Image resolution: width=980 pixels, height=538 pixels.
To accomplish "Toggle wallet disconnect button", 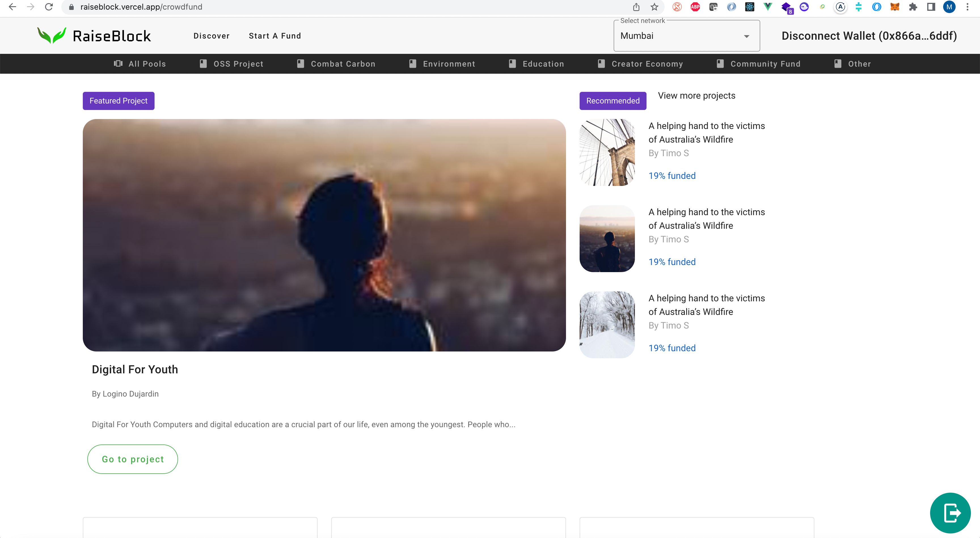I will point(869,36).
